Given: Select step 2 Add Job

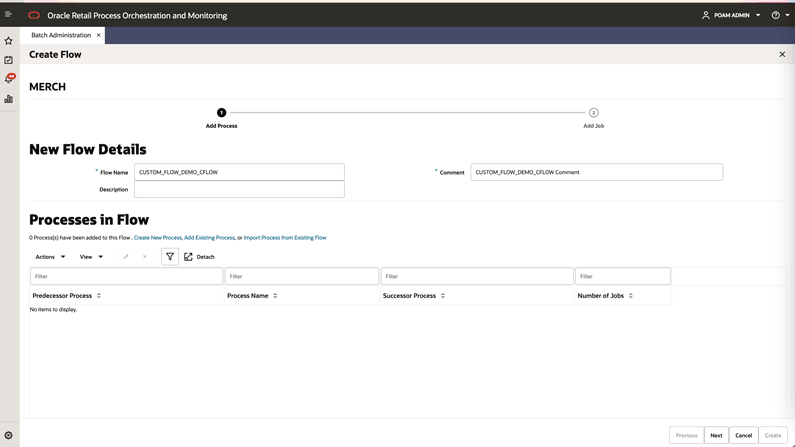Looking at the screenshot, I should [593, 118].
